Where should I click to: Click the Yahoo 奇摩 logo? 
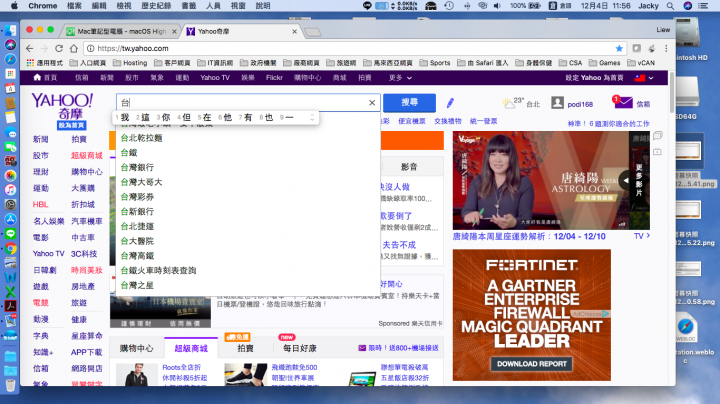tap(62, 107)
